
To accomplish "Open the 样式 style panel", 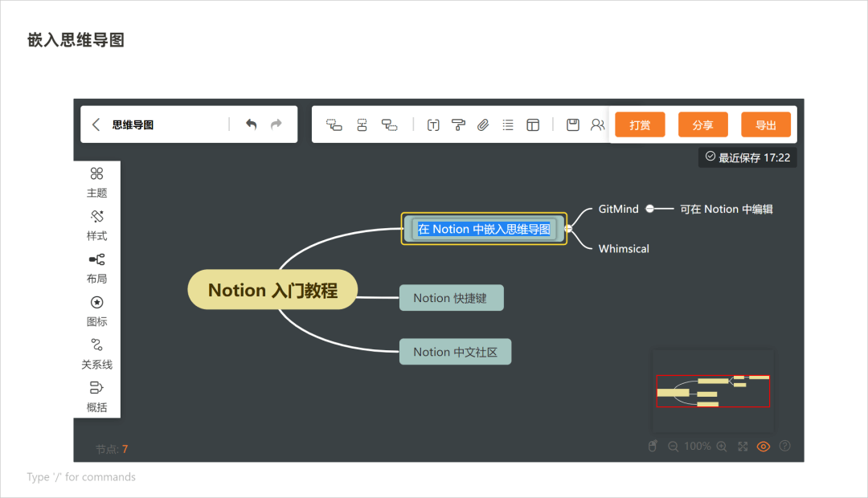I will [x=97, y=225].
